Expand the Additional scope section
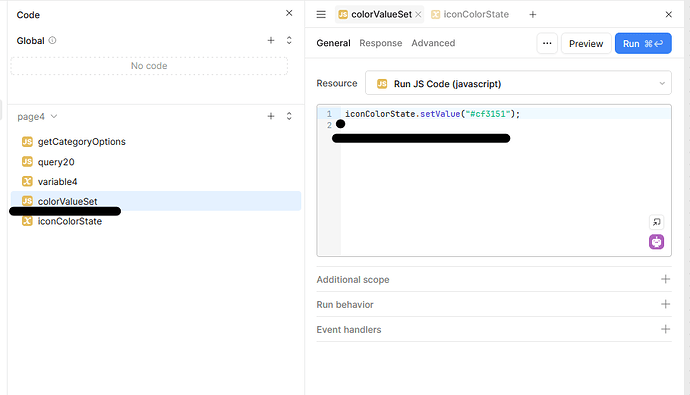 [x=494, y=279]
